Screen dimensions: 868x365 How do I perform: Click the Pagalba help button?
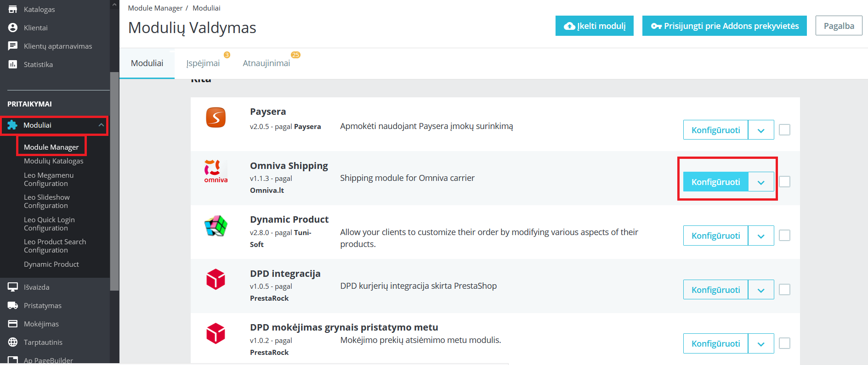click(839, 26)
